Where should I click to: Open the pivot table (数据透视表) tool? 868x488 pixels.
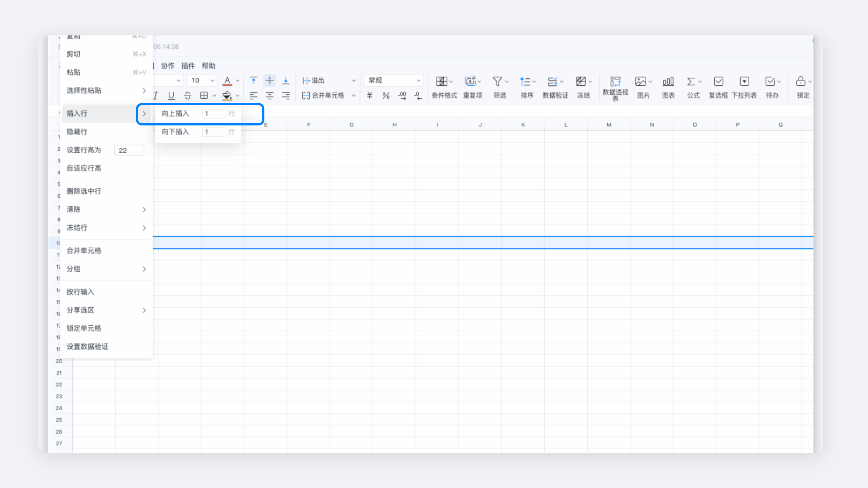coord(615,82)
